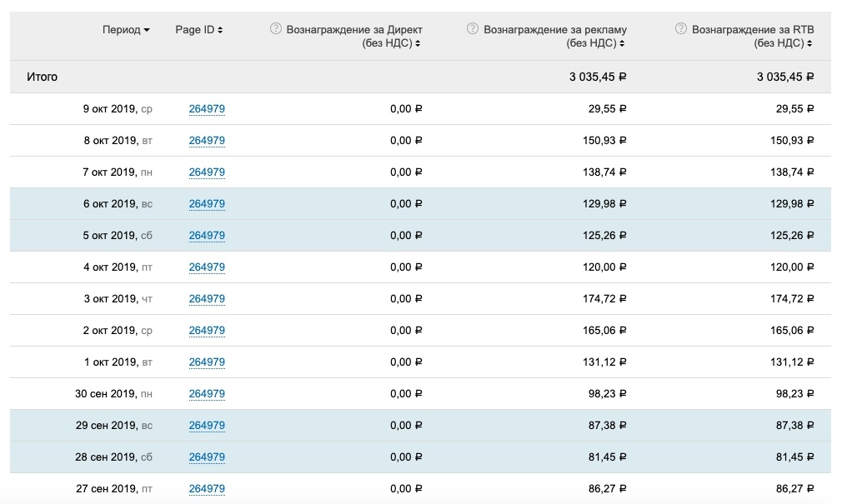Sort by Вознаграждение за RTB column
Viewport: 847px width, 504px height.
point(784,43)
